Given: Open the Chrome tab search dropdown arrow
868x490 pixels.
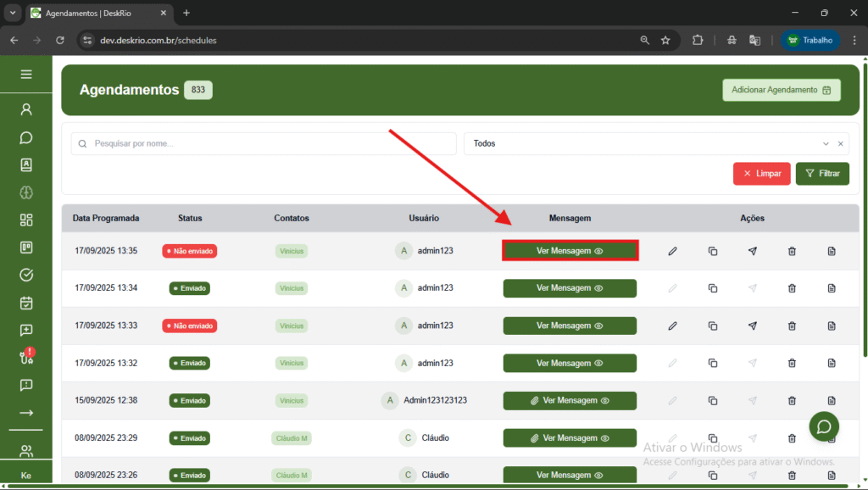Looking at the screenshot, I should (x=13, y=13).
